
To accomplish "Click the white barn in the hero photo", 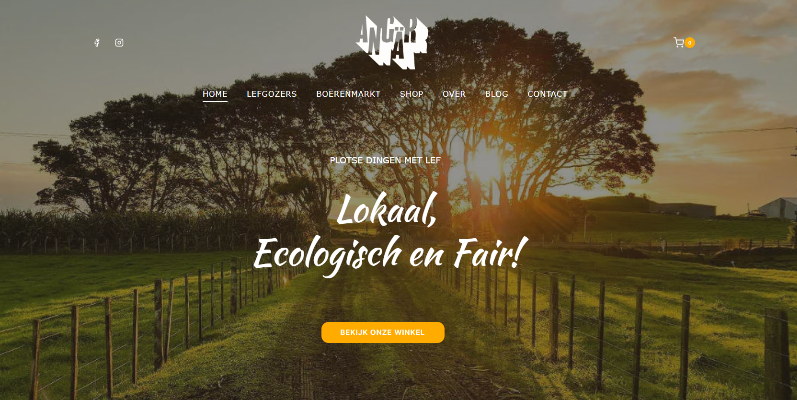I will pos(778,208).
